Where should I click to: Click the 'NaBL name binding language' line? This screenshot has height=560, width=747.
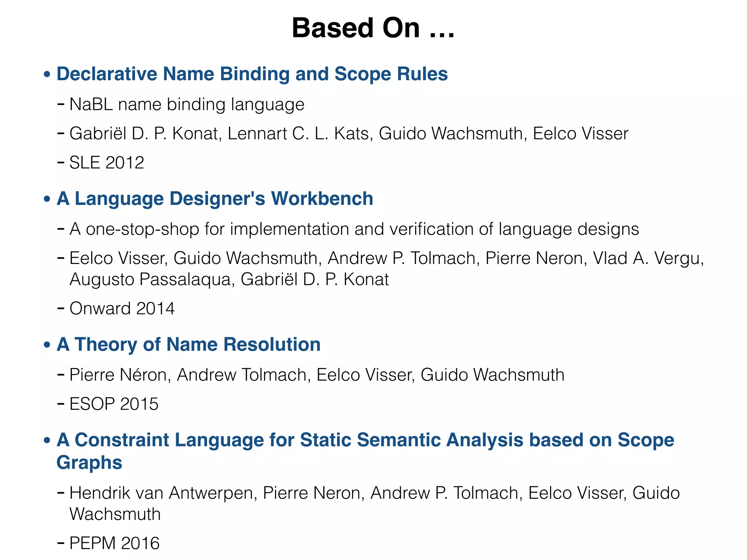tap(187, 105)
